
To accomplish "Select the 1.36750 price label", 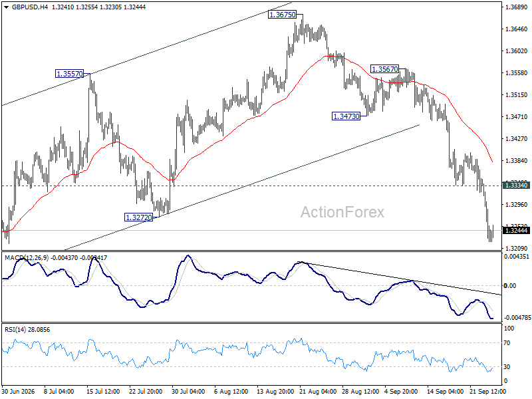I will [282, 15].
